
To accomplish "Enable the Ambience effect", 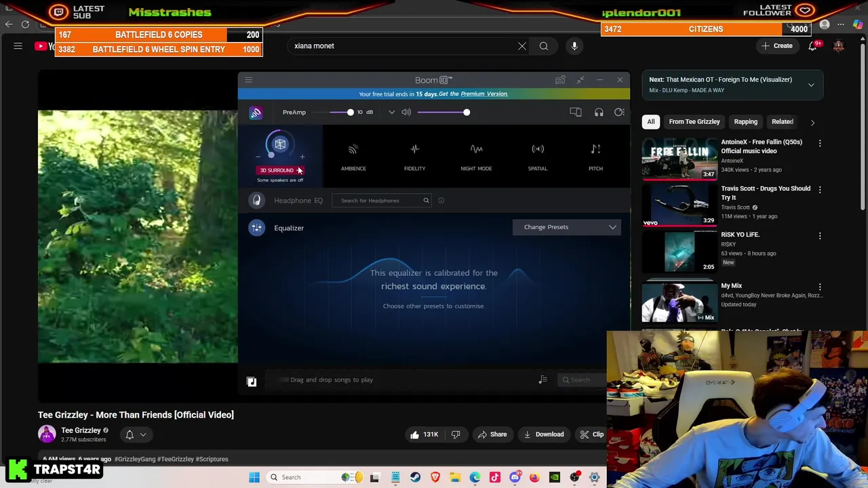I will click(353, 157).
